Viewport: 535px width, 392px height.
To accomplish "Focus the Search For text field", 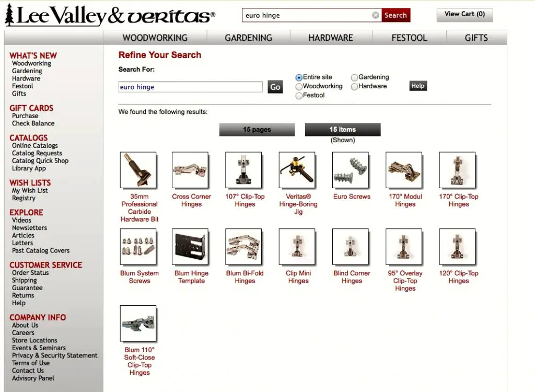I will pos(190,87).
